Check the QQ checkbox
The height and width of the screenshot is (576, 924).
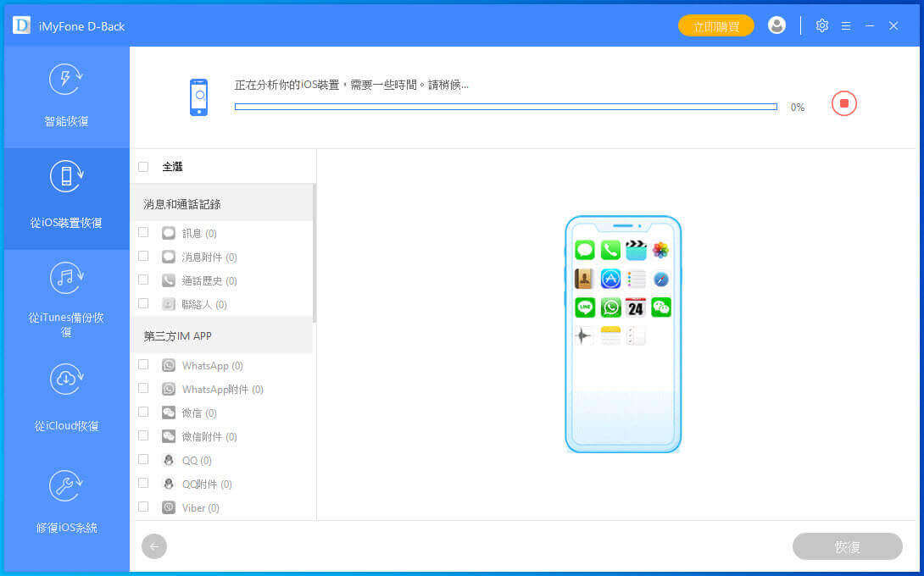tap(143, 459)
